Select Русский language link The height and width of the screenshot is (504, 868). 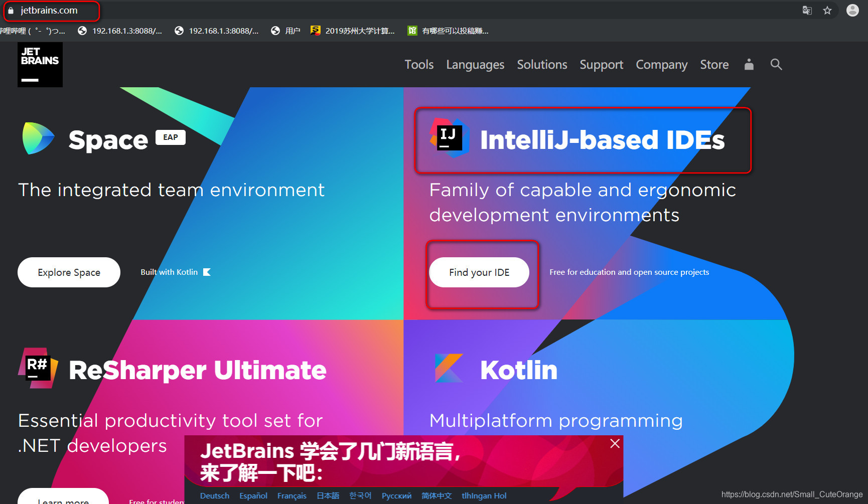coord(396,495)
